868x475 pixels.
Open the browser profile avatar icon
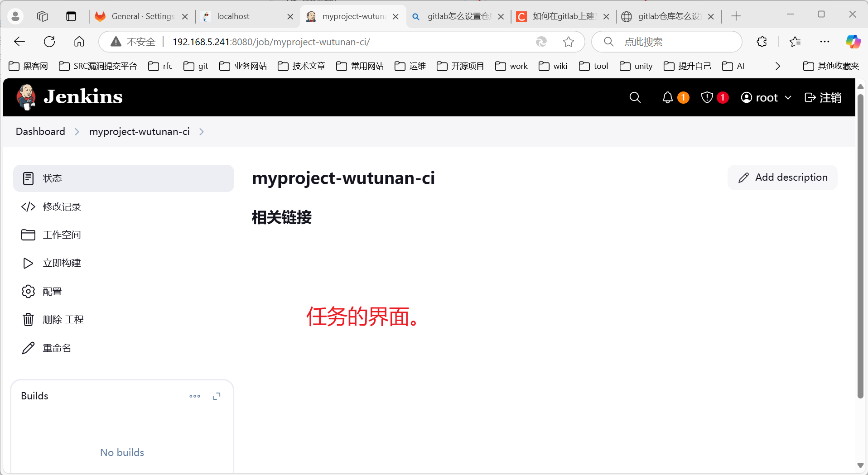[x=15, y=16]
